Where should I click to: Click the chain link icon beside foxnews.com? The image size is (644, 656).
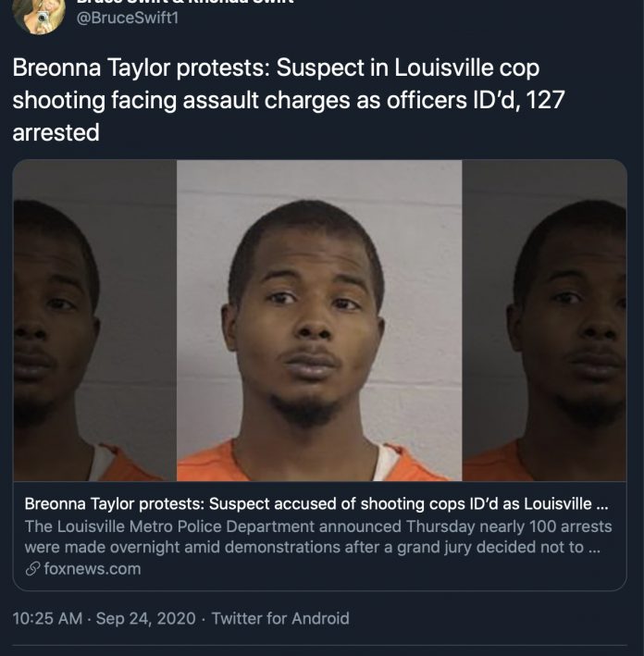point(32,569)
